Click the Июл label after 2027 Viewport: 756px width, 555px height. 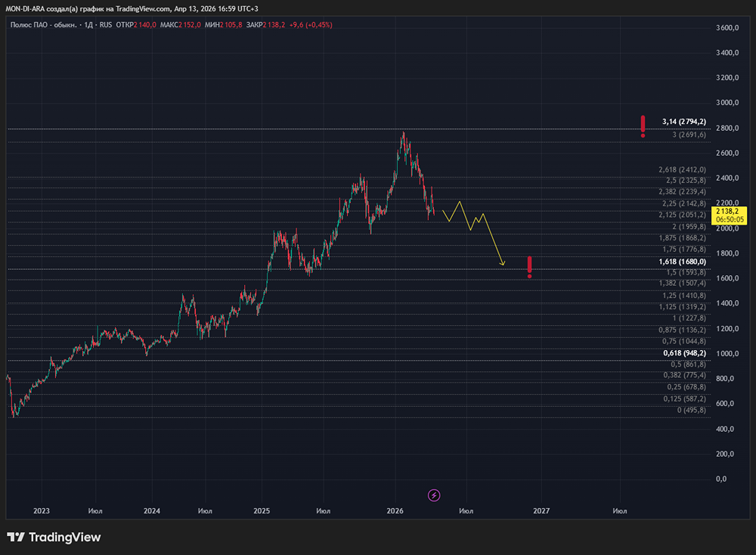(620, 510)
